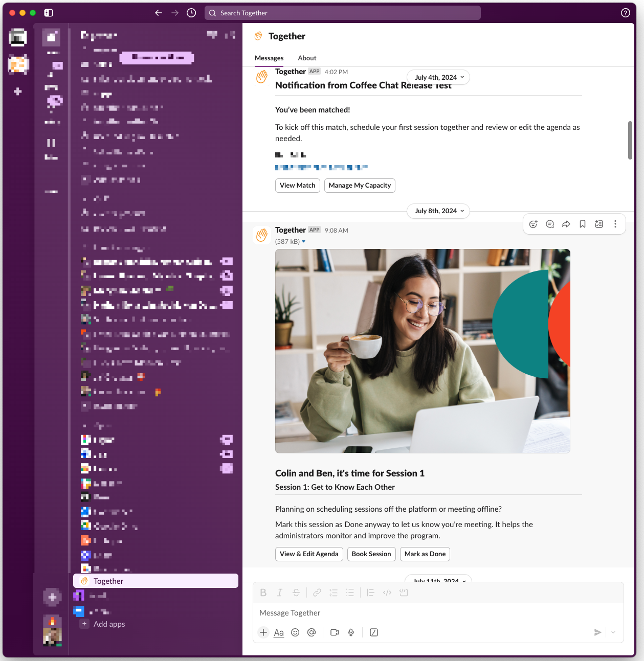
Task: Go back in navigation history
Action: [x=159, y=13]
